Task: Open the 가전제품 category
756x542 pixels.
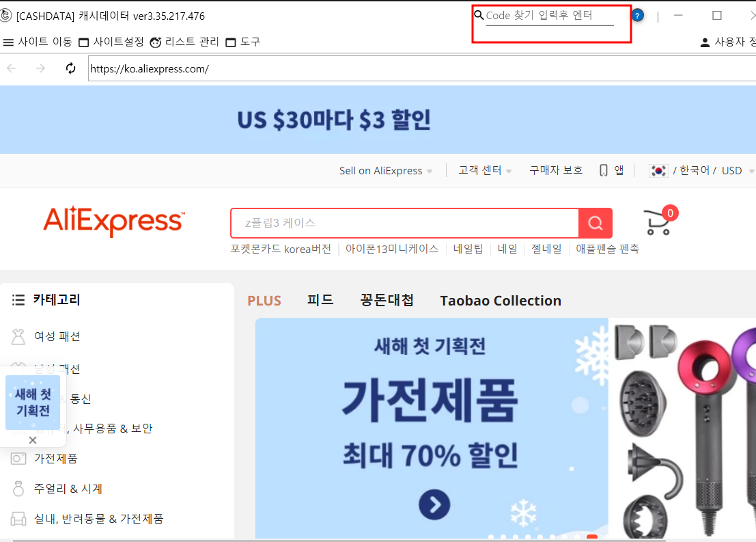Action: tap(56, 459)
